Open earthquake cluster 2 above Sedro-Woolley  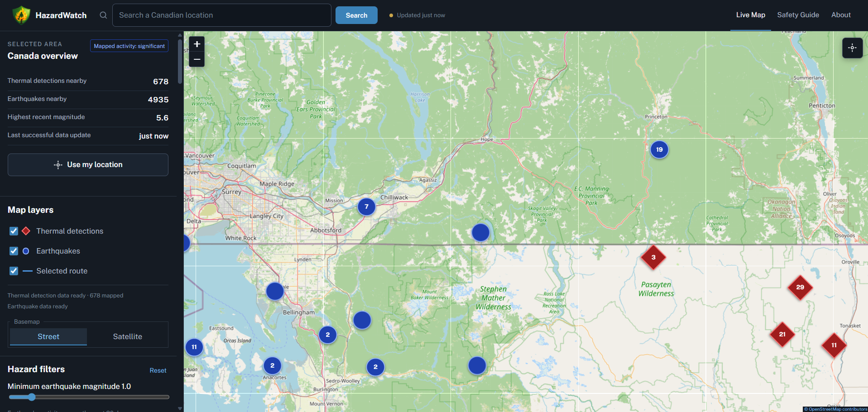[x=375, y=367]
